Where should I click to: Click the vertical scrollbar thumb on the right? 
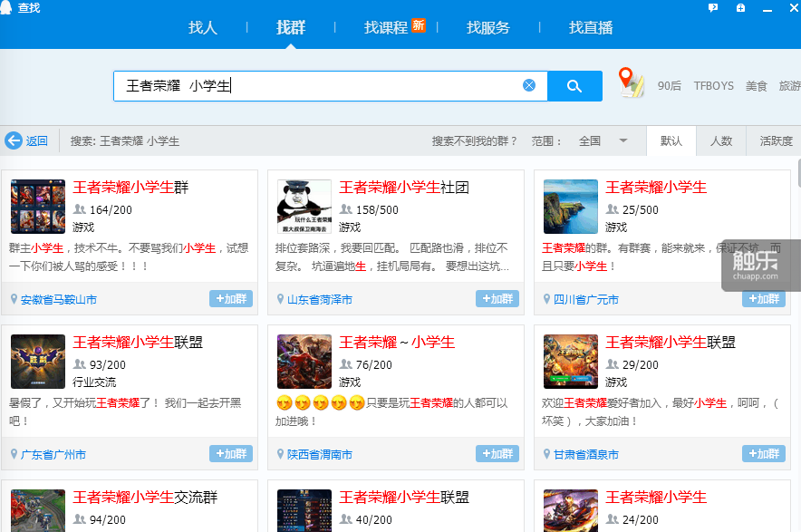pyautogui.click(x=799, y=173)
